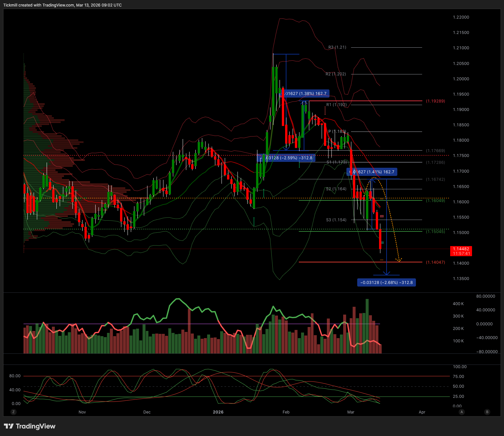Image resolution: width=504 pixels, height=436 pixels.
Task: Click the R3 (1.21) pivot label
Action: click(x=337, y=47)
